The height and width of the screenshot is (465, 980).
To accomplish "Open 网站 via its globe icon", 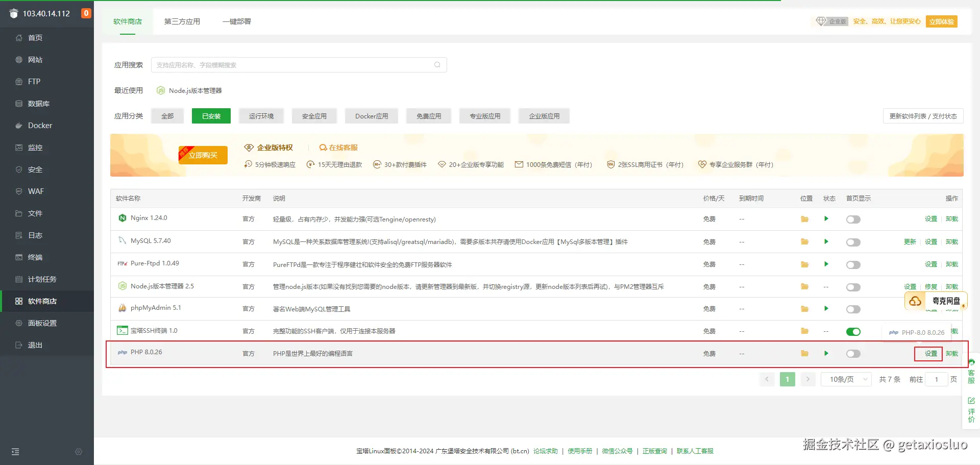I will (19, 60).
